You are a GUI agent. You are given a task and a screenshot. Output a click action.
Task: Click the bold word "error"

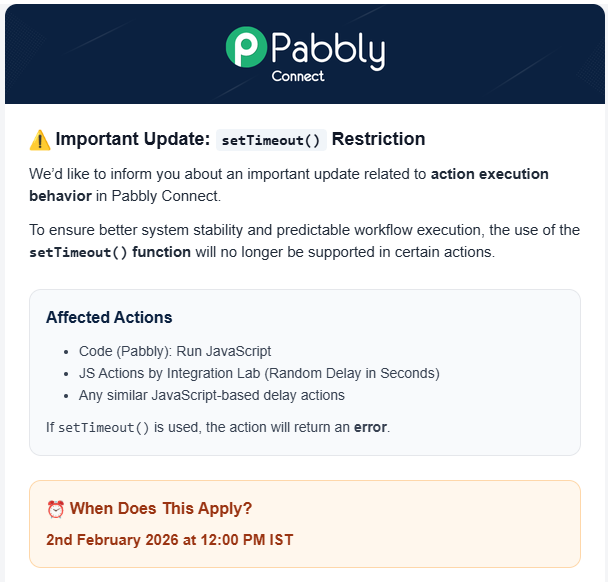(x=370, y=428)
